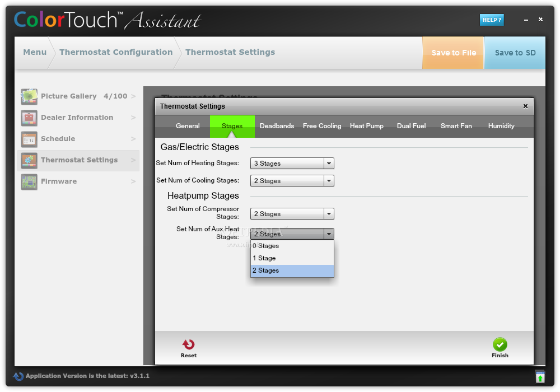Choose 1 Stage in the dropdown list
560x392 pixels.
pos(292,258)
